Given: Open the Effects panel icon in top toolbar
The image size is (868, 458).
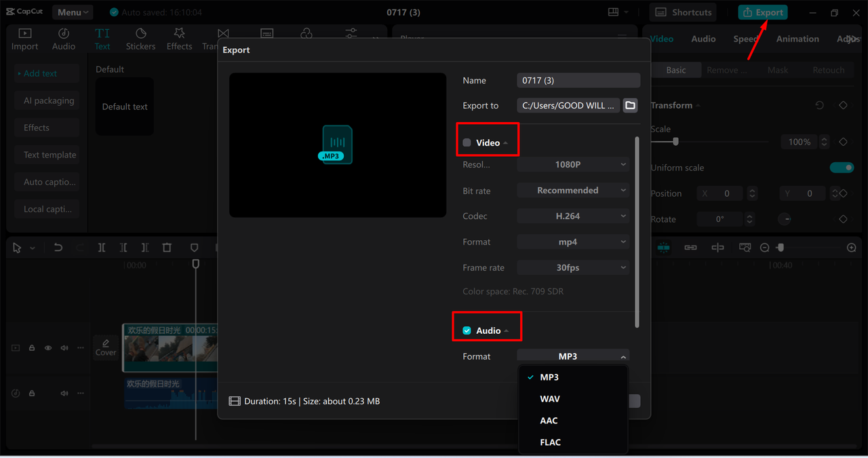Looking at the screenshot, I should (x=179, y=39).
